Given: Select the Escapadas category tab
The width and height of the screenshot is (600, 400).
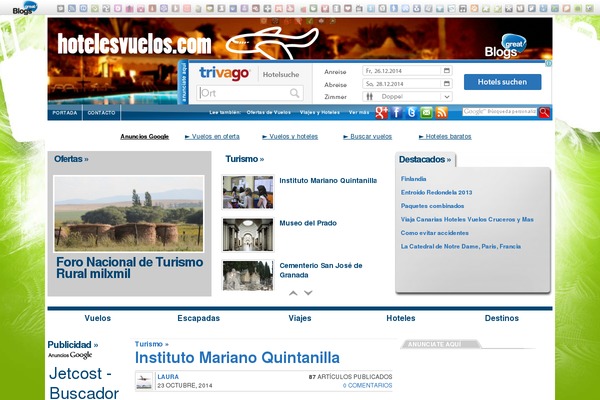Looking at the screenshot, I should click(x=199, y=318).
